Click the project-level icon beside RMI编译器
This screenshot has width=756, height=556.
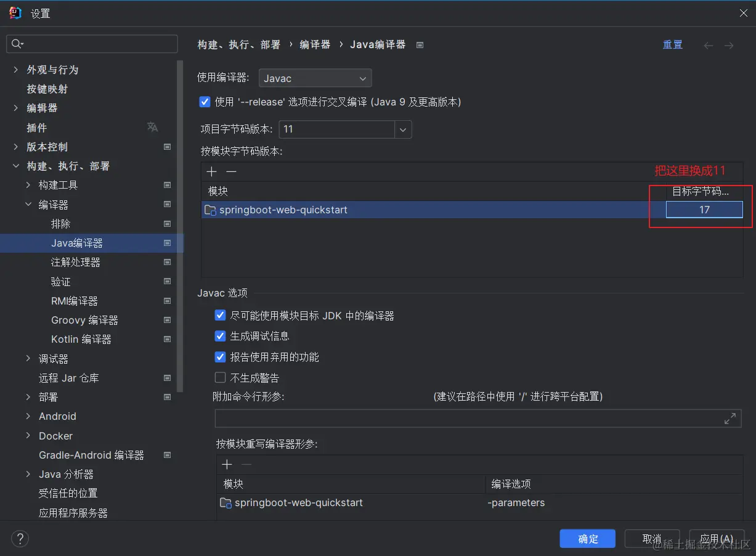167,301
